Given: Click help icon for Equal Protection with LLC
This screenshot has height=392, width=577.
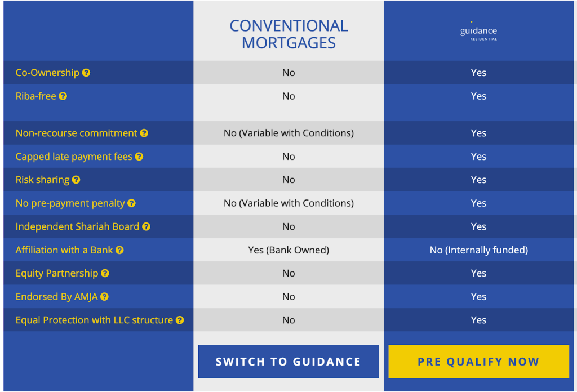Looking at the screenshot, I should coord(180,320).
